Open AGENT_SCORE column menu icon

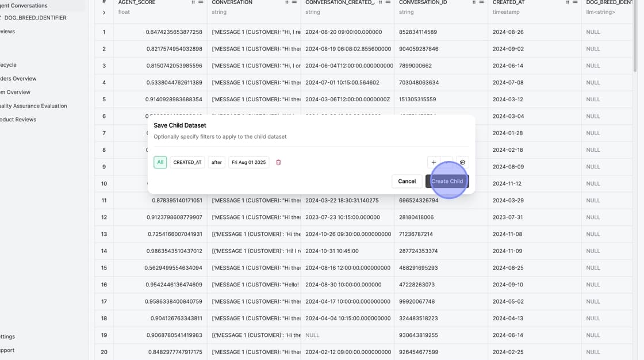point(201,3)
